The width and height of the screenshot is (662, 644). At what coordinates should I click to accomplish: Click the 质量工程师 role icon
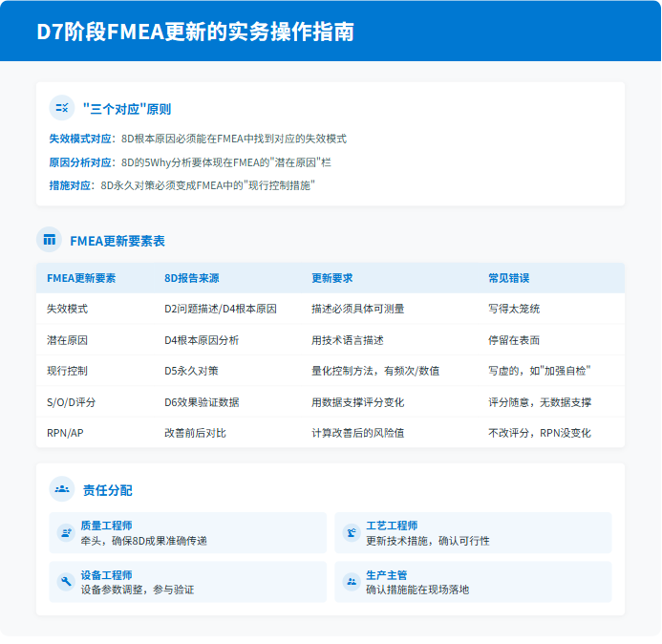(66, 533)
